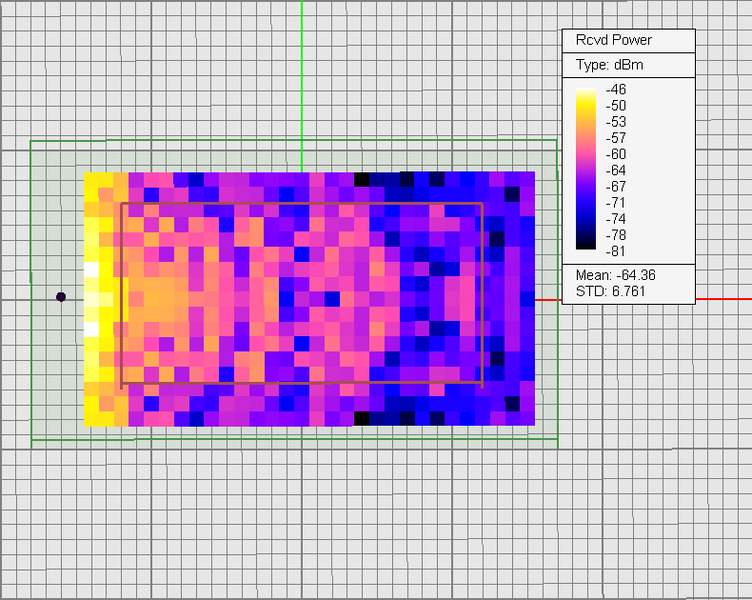Screen dimensions: 752x600
Task: Select the Rcvd Power legend title
Action: pyautogui.click(x=613, y=40)
